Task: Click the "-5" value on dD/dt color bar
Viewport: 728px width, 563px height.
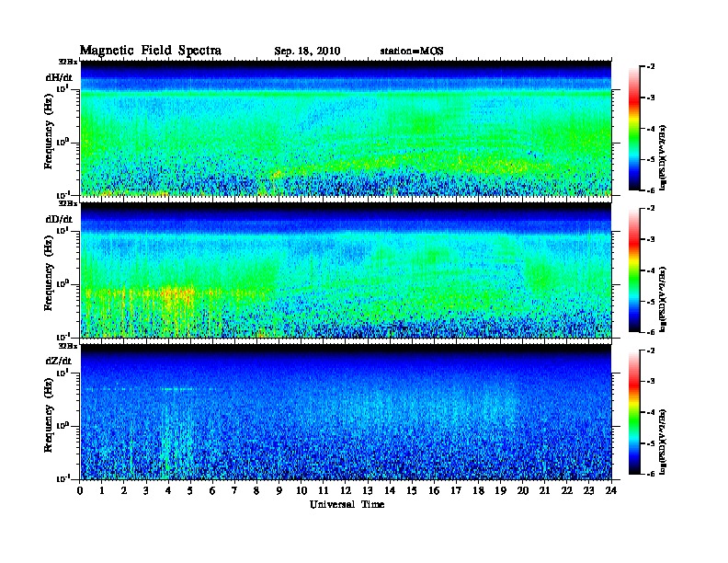Action: click(651, 301)
